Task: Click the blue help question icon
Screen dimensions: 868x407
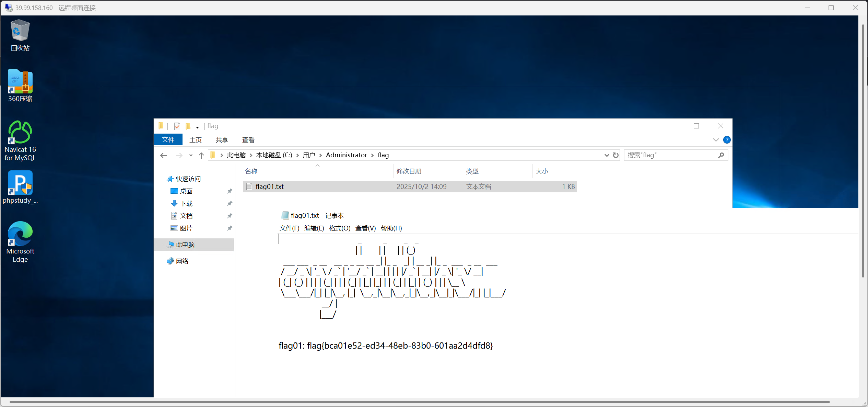Action: (727, 140)
